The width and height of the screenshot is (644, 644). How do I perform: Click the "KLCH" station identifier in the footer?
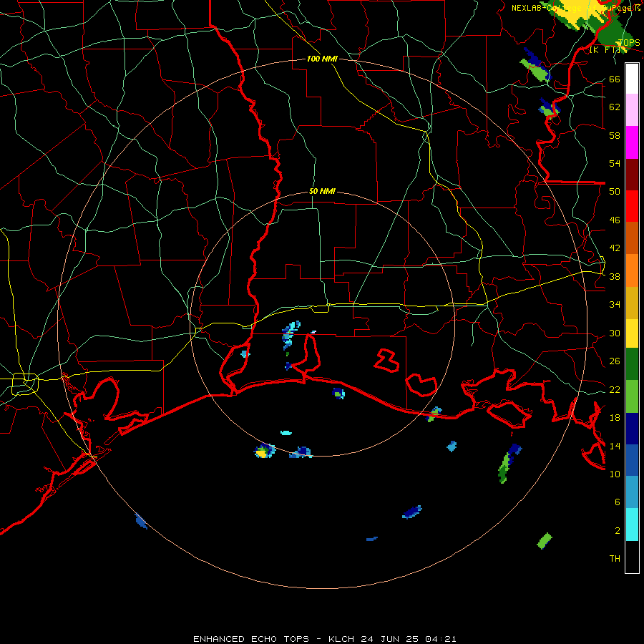pos(341,639)
